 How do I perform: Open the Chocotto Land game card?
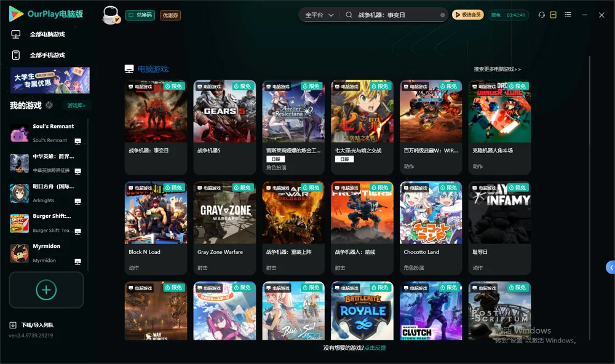pos(430,228)
